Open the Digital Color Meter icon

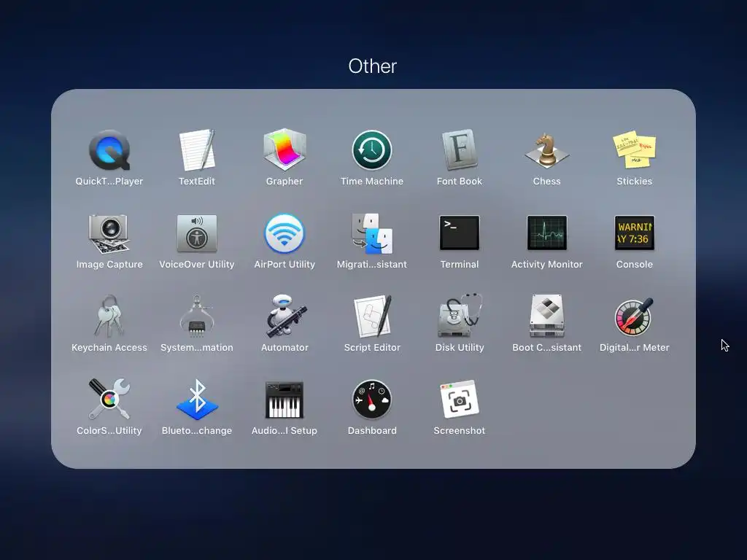click(x=634, y=316)
